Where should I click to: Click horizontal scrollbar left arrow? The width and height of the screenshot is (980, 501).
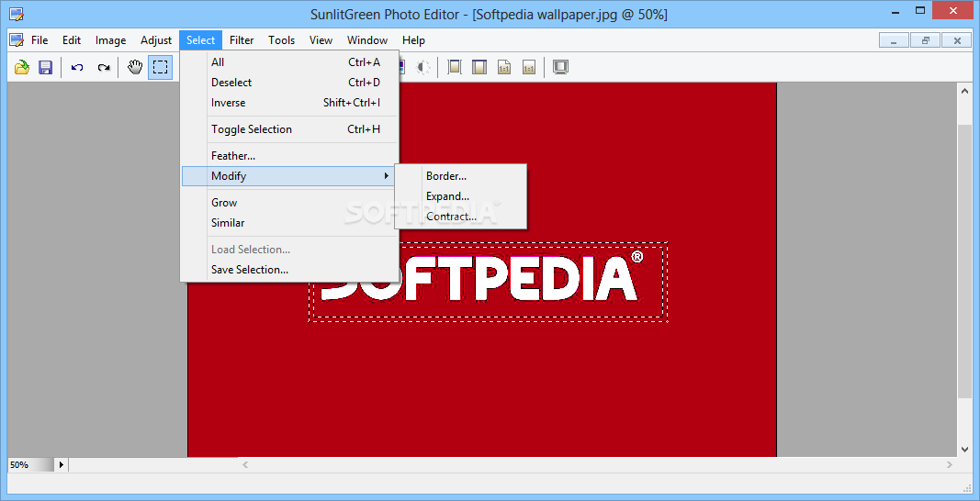point(245,465)
